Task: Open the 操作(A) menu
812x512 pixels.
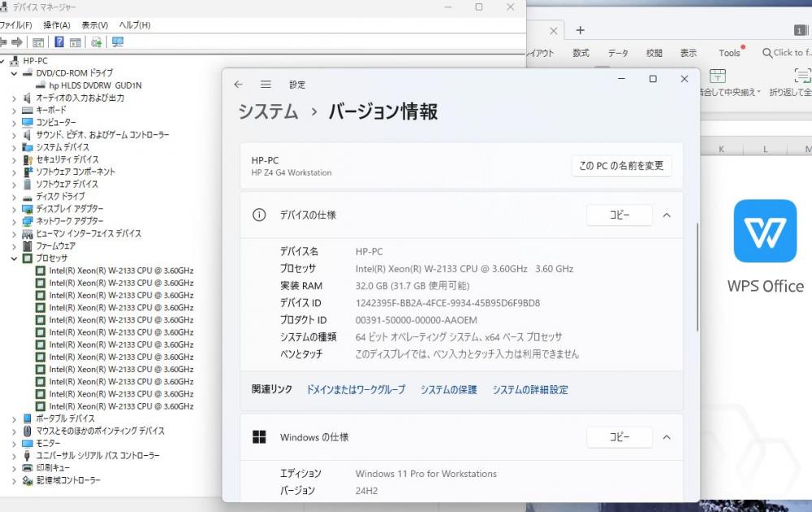Action: [x=57, y=25]
